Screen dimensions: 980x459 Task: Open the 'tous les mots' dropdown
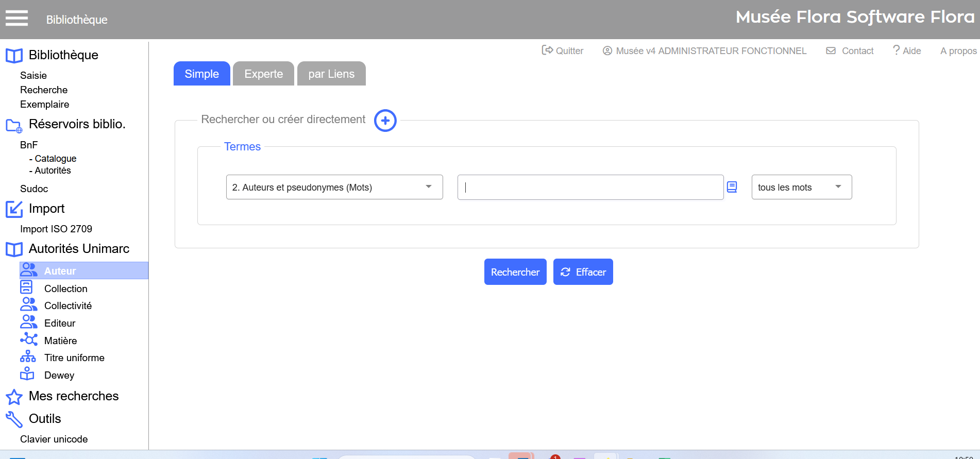[x=802, y=187]
